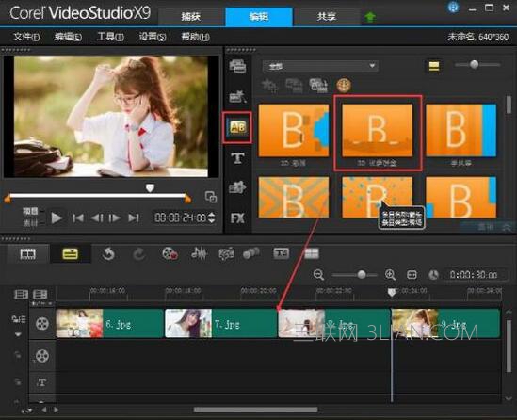This screenshot has width=517, height=420.
Task: Open the FX filters library
Action: click(237, 218)
